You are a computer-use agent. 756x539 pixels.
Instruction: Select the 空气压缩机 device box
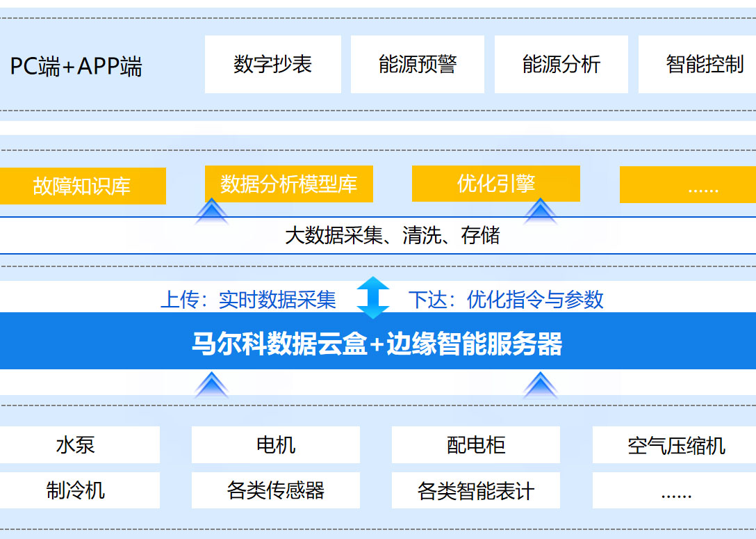675,445
